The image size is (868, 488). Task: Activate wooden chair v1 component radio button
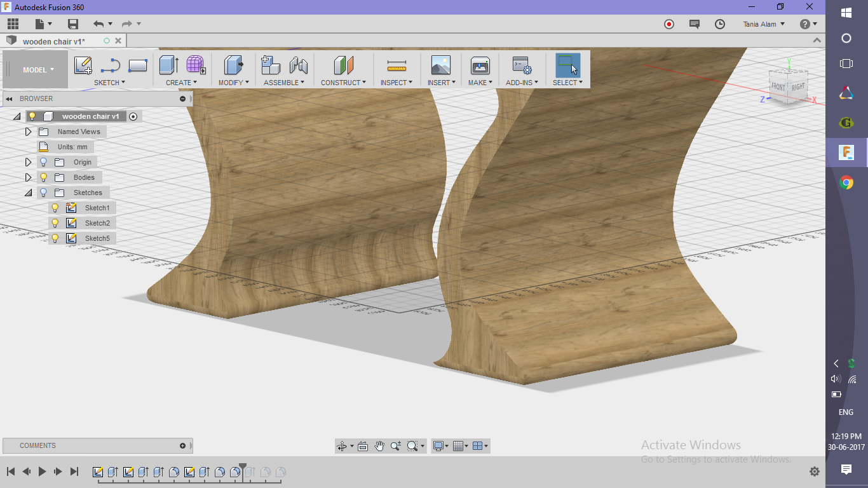(x=133, y=116)
